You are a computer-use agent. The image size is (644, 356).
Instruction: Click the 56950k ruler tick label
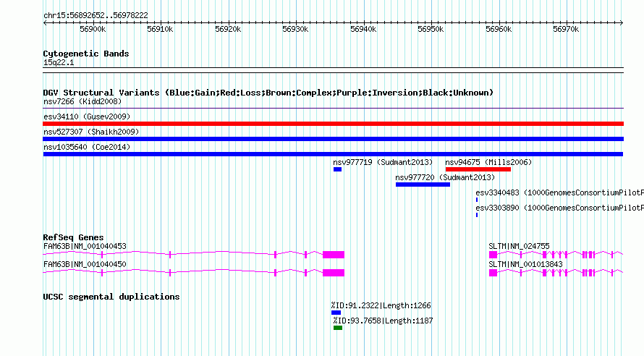pyautogui.click(x=431, y=29)
